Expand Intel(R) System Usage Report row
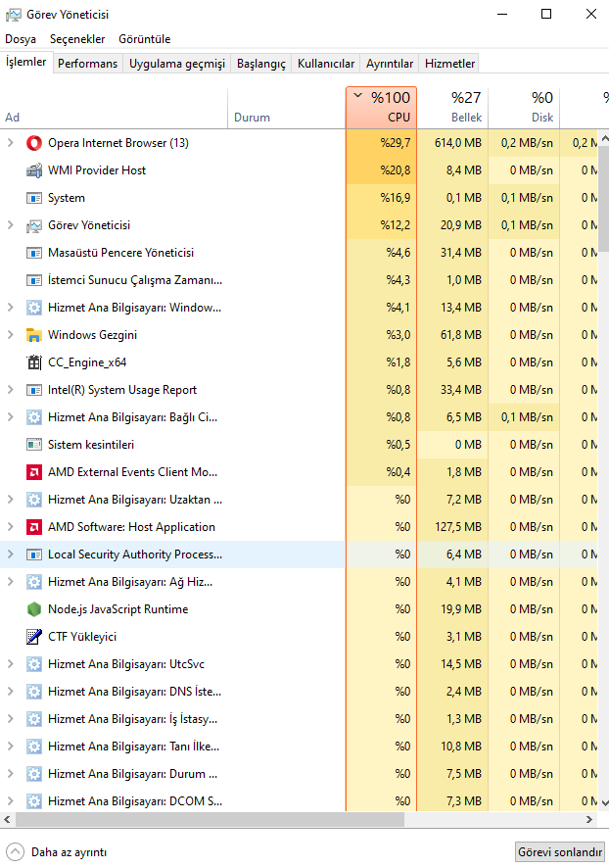The height and width of the screenshot is (868, 609). coord(10,390)
